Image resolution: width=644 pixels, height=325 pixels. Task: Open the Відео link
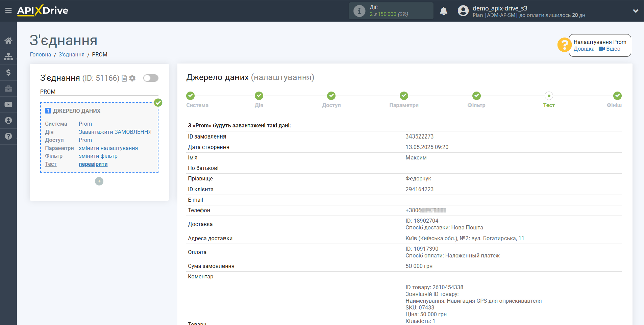pyautogui.click(x=610, y=49)
